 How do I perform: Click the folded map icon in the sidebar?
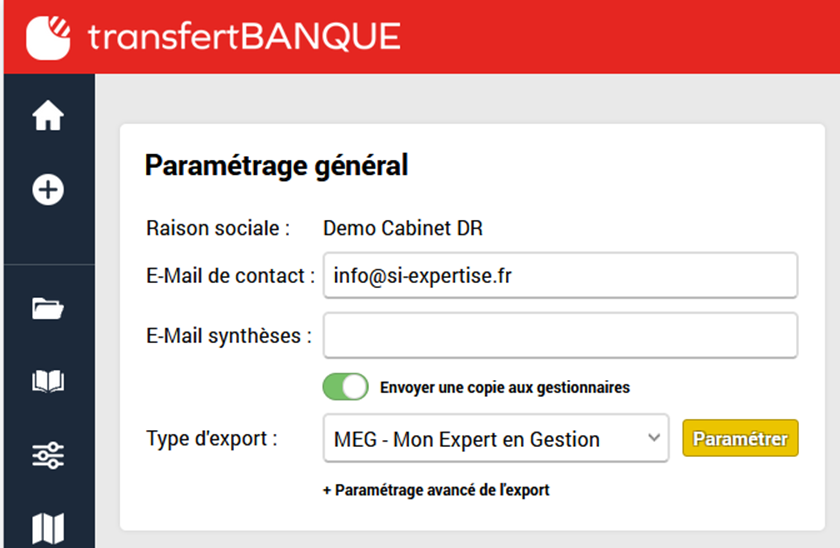coord(48,529)
